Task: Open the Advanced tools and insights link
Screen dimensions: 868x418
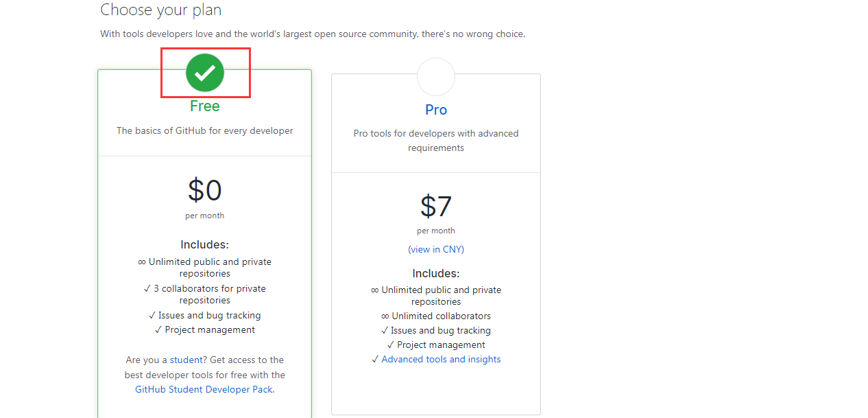Action: tap(441, 359)
